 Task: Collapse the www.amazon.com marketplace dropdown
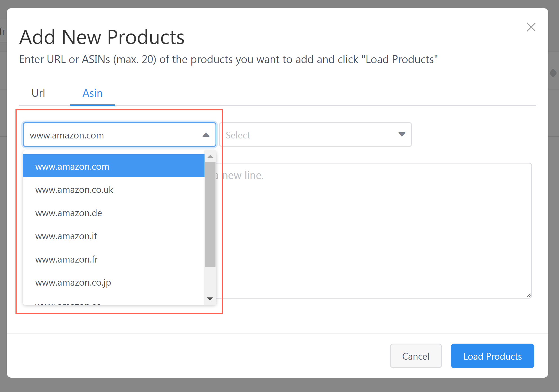click(120, 135)
